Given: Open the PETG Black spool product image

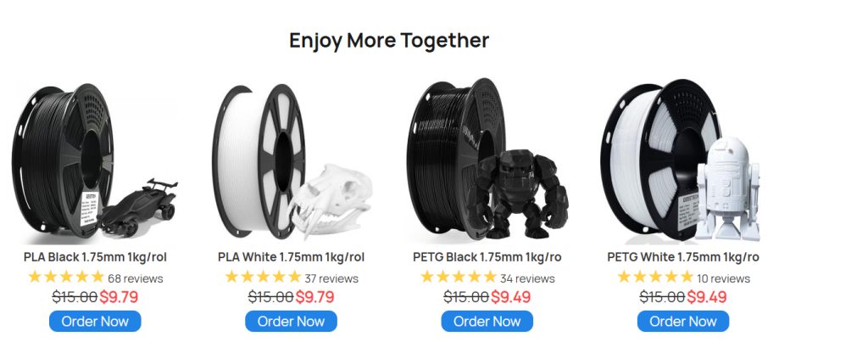Looking at the screenshot, I should pos(487,162).
